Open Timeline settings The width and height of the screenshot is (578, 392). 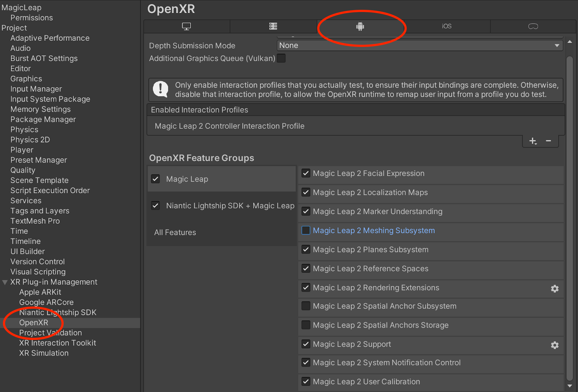25,242
